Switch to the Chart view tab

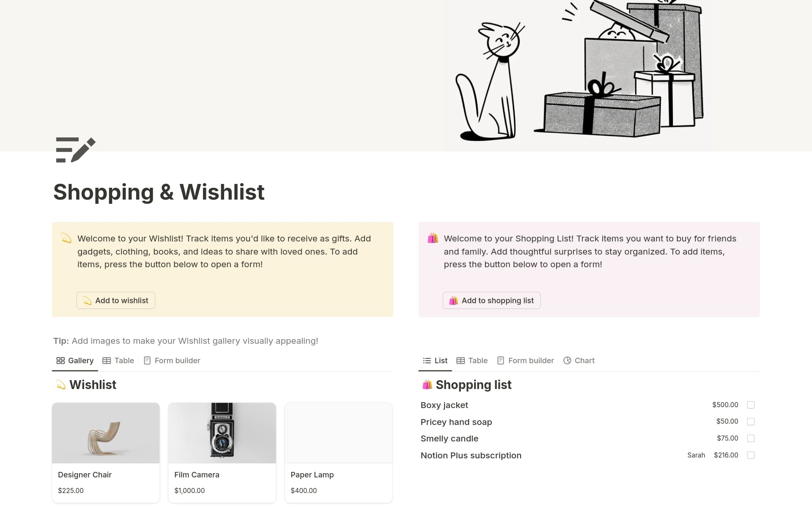pos(579,361)
